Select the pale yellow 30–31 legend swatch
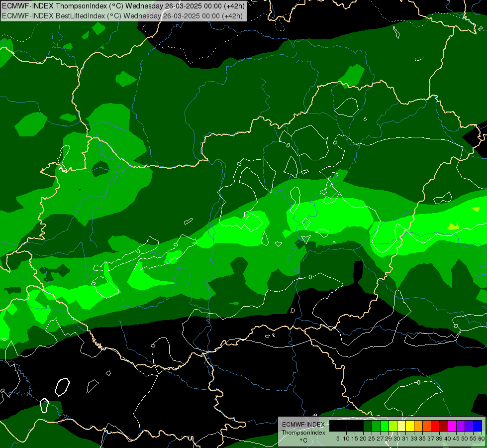487x448 pixels. tap(401, 426)
